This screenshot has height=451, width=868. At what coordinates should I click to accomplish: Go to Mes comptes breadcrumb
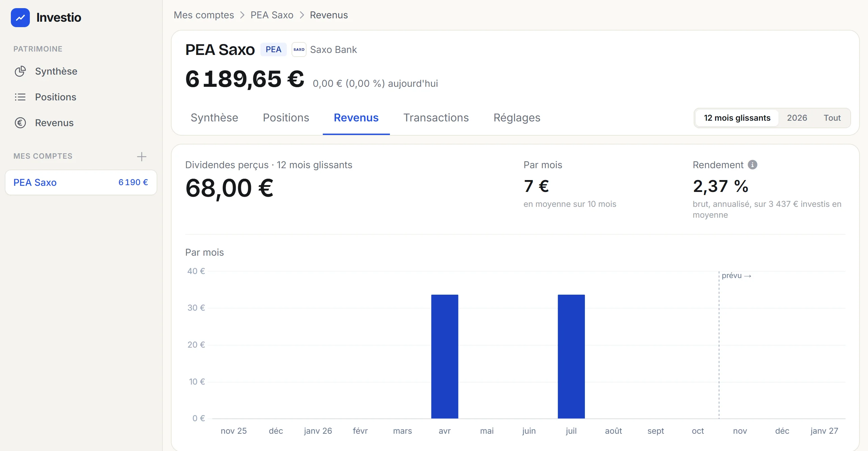point(204,15)
